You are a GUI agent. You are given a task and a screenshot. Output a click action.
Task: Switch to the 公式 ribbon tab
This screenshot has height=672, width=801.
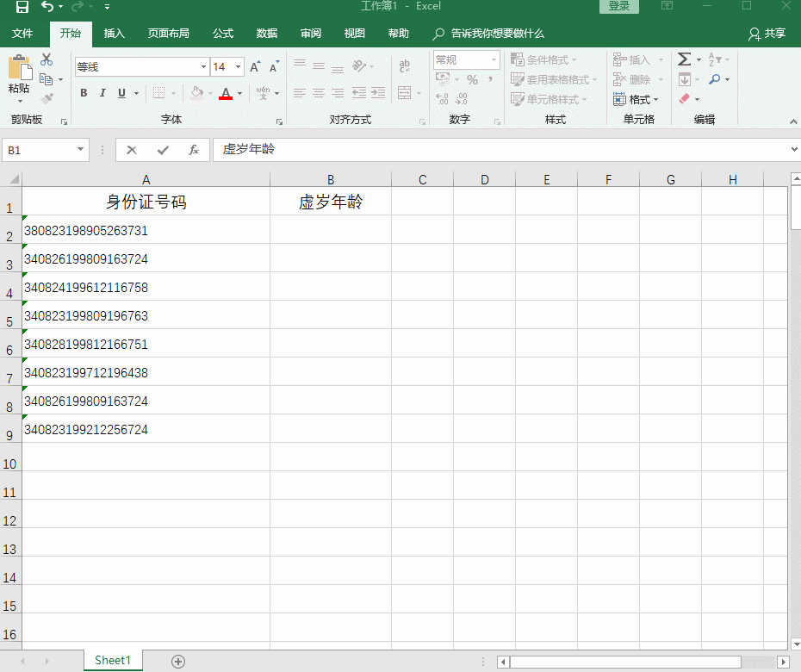tap(223, 34)
